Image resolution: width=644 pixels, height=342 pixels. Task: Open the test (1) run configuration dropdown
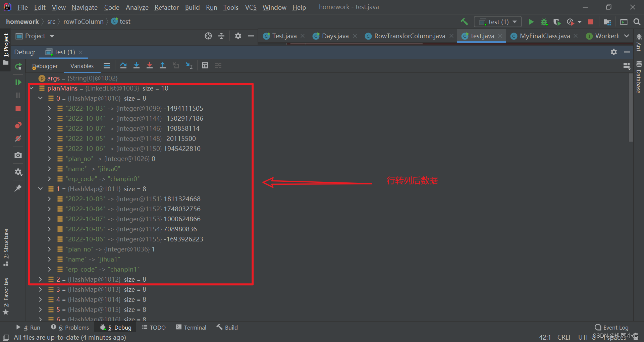point(498,22)
